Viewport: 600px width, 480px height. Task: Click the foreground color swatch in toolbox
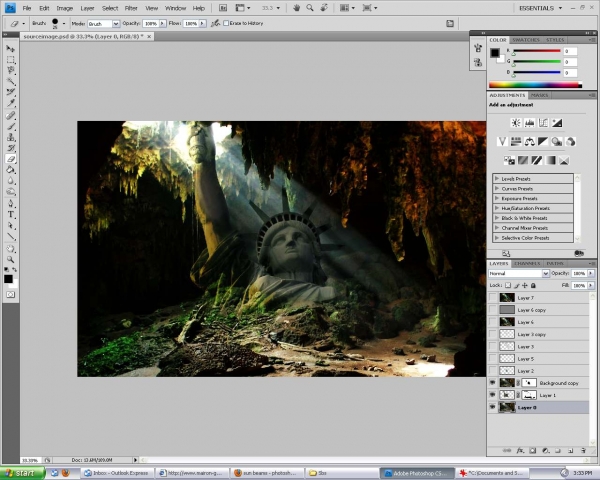coord(8,279)
